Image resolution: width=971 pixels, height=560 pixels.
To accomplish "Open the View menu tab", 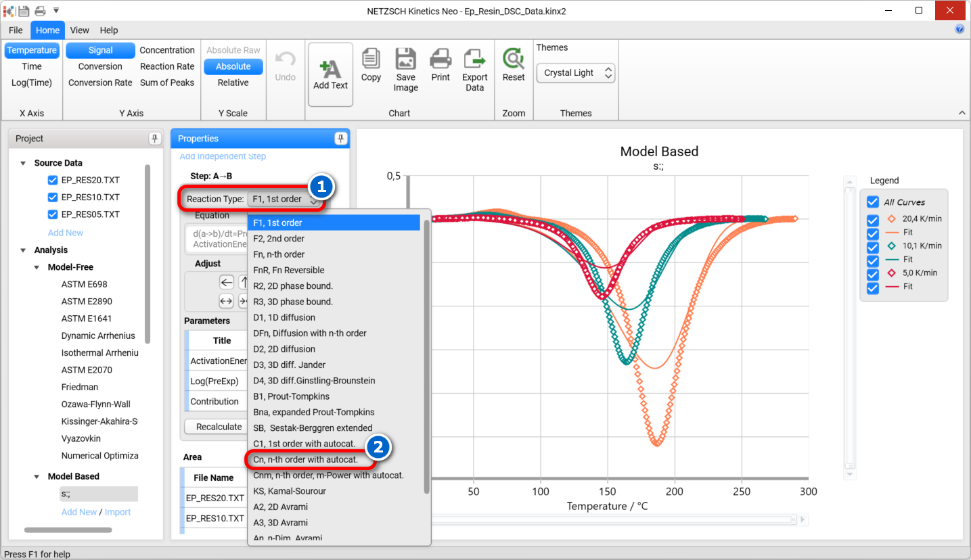I will tap(80, 30).
